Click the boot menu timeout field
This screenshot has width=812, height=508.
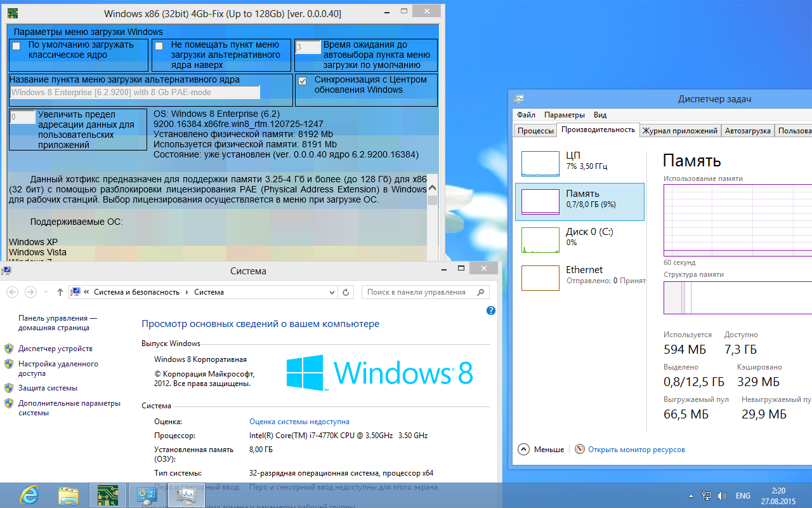tap(308, 47)
